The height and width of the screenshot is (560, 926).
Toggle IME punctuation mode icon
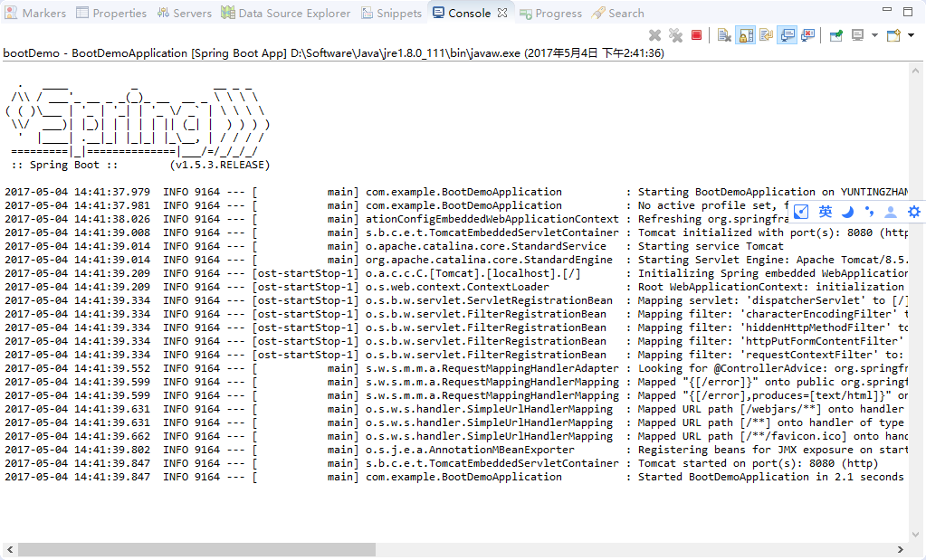869,212
